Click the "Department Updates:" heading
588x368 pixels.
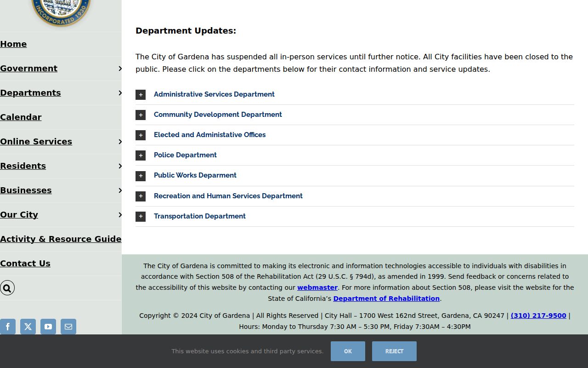(186, 31)
